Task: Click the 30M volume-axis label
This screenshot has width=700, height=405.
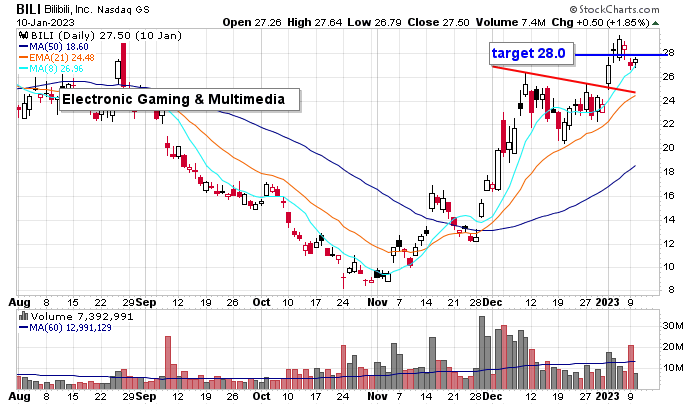Action: click(x=673, y=326)
